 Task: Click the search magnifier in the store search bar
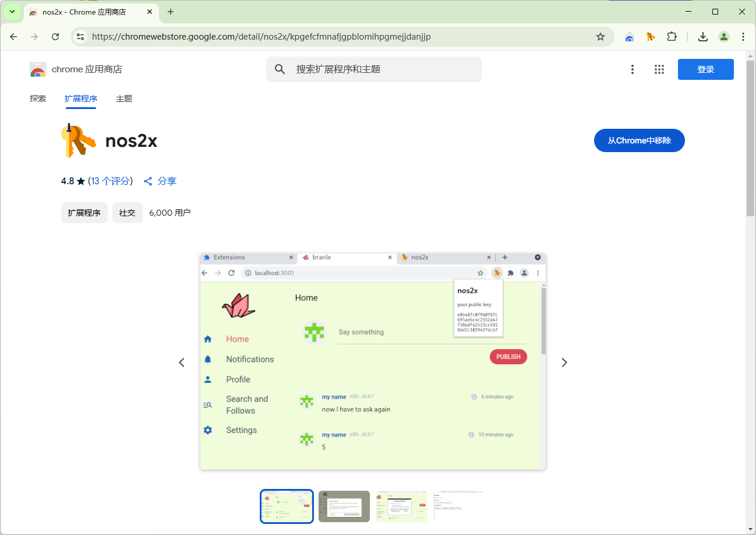pyautogui.click(x=280, y=69)
